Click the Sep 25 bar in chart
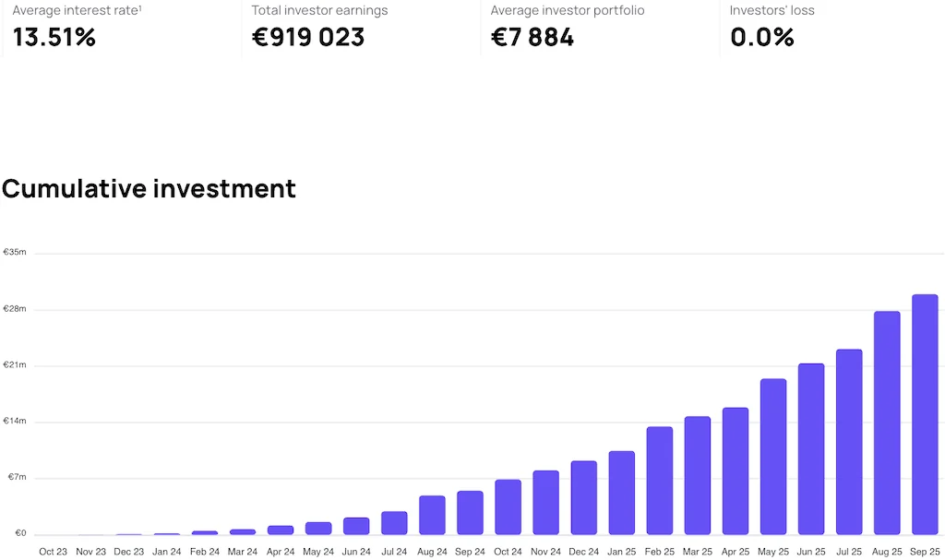Image resolution: width=945 pixels, height=560 pixels. (925, 414)
